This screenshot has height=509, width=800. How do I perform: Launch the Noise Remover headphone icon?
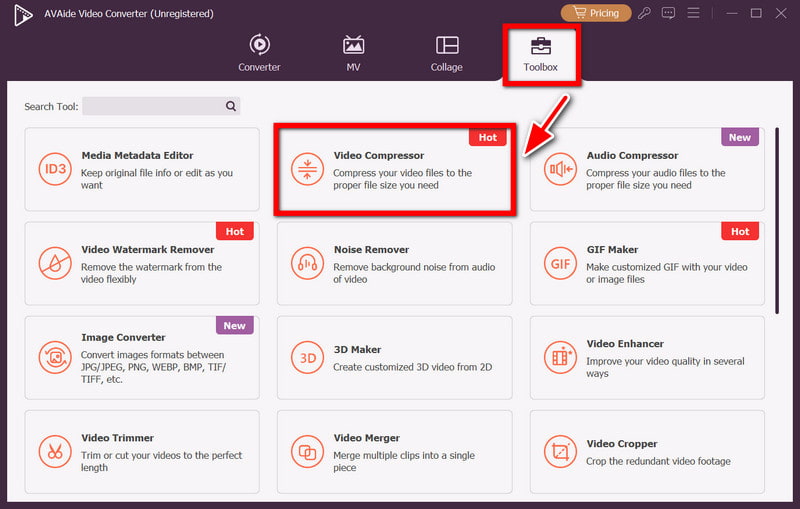coord(306,263)
